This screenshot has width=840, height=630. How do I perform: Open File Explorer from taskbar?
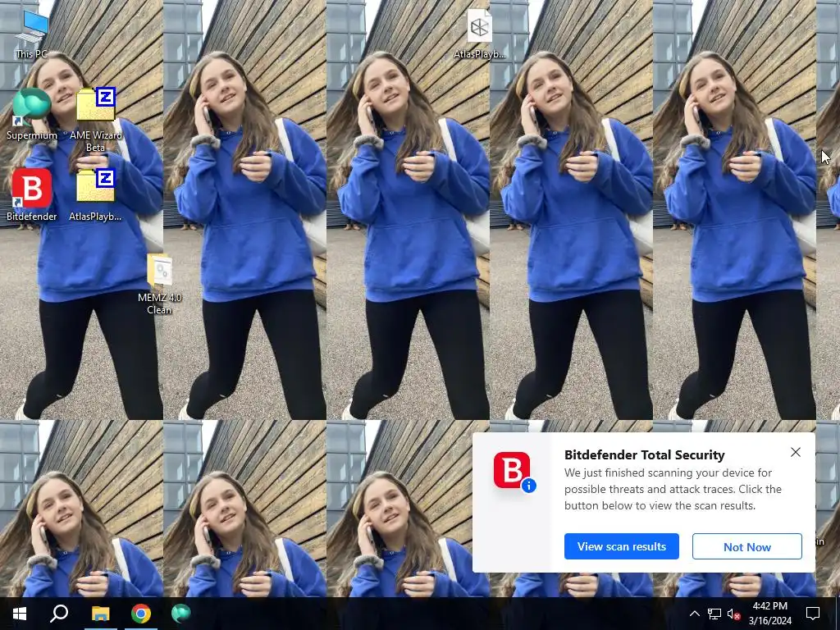pos(100,614)
